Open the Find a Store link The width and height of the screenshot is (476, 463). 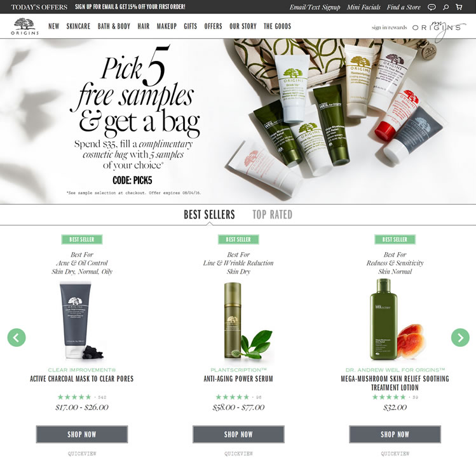[404, 7]
